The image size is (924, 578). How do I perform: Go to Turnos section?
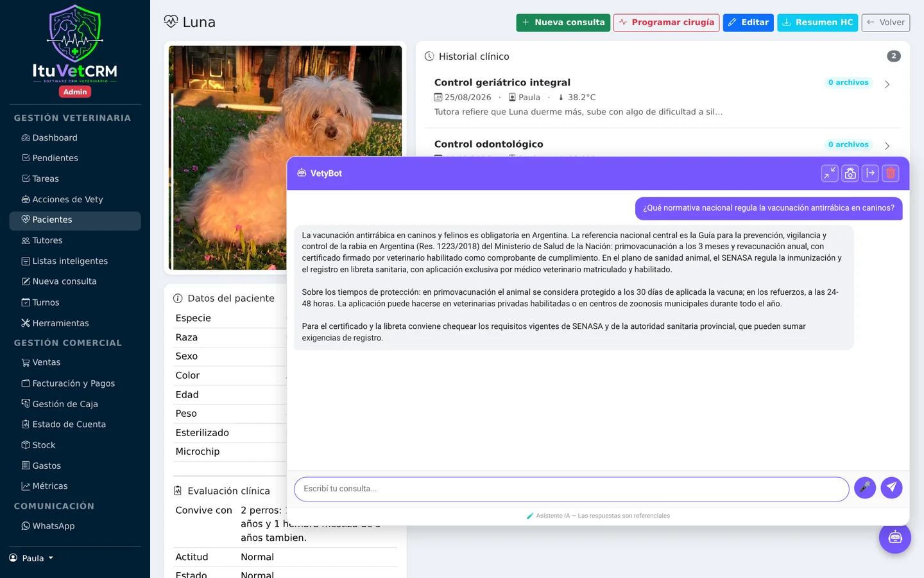pos(75,302)
